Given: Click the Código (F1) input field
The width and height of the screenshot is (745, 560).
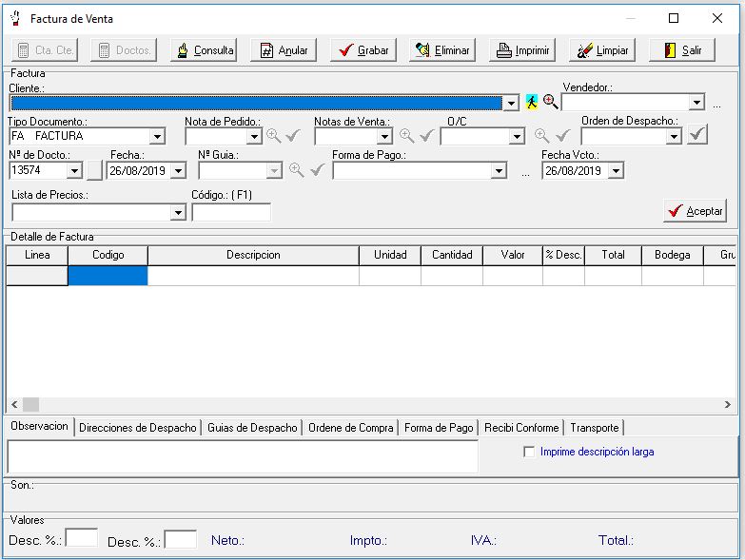Looking at the screenshot, I should (x=230, y=213).
